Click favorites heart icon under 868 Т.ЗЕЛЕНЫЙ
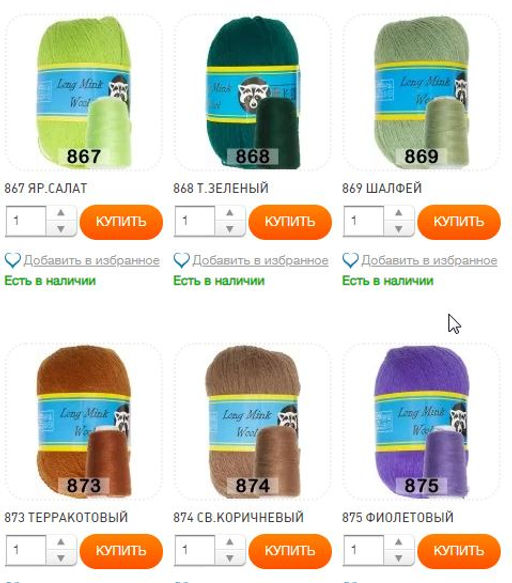The height and width of the screenshot is (583, 512). (x=182, y=260)
